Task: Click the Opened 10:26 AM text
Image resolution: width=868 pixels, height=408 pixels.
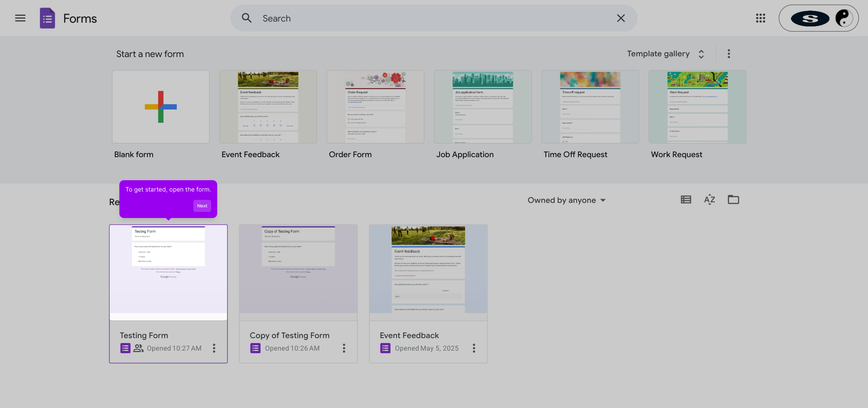Action: tap(292, 348)
